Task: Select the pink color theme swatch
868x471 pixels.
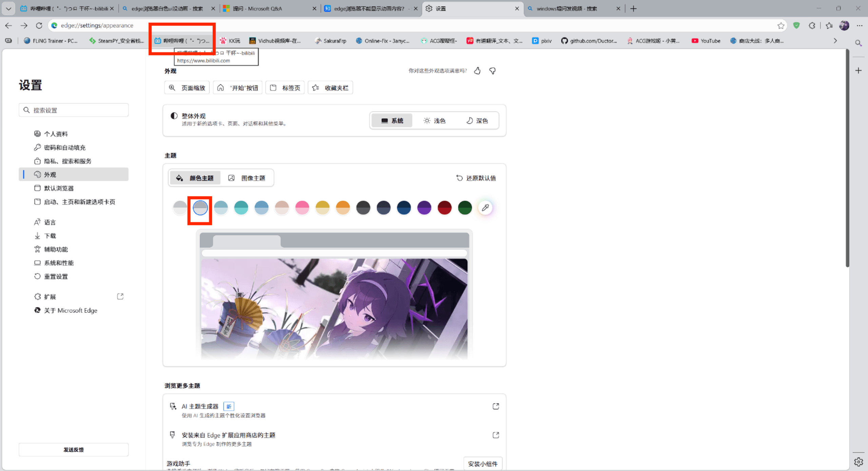Action: click(x=302, y=208)
